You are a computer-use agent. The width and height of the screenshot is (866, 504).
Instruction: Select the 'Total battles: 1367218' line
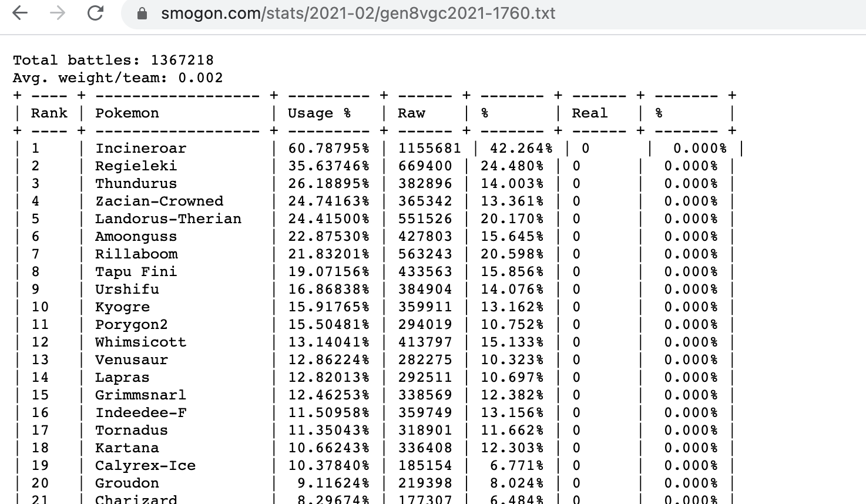(113, 60)
